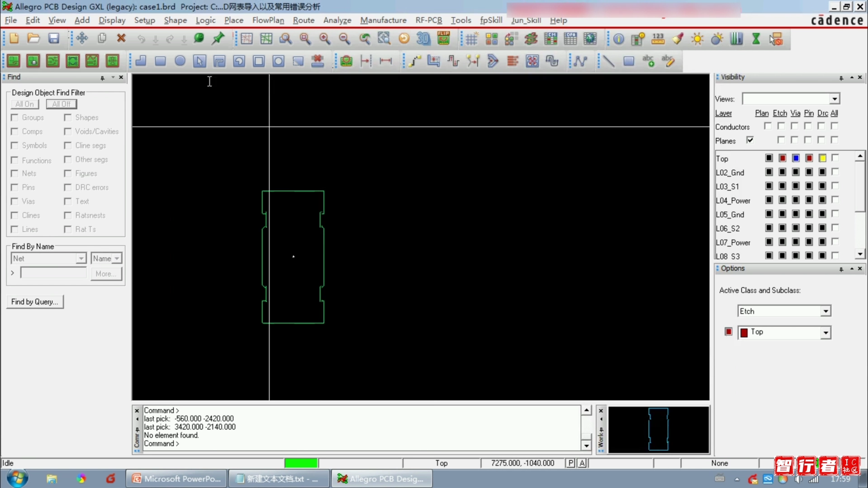Select the Move tool
This screenshot has height=488, width=868.
[x=82, y=39]
